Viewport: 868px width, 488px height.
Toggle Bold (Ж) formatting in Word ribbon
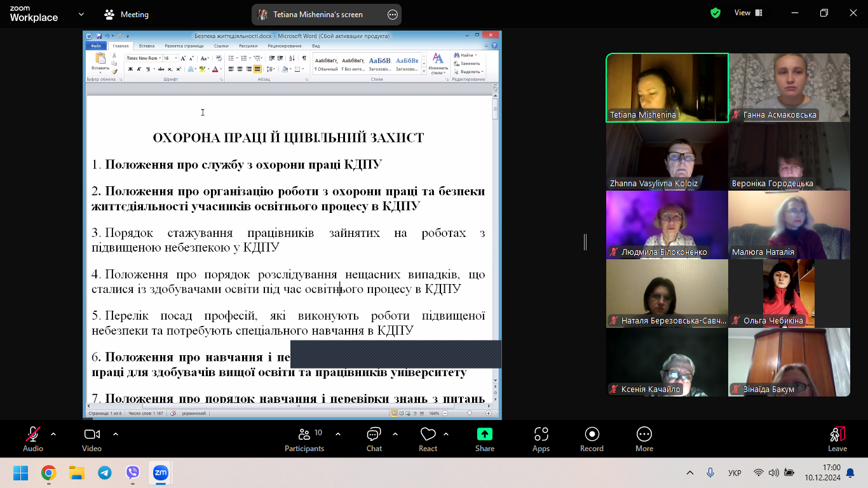click(130, 69)
